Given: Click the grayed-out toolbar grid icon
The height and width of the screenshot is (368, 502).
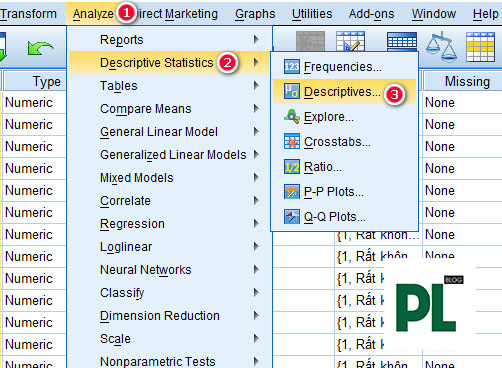Looking at the screenshot, I should point(310,41).
